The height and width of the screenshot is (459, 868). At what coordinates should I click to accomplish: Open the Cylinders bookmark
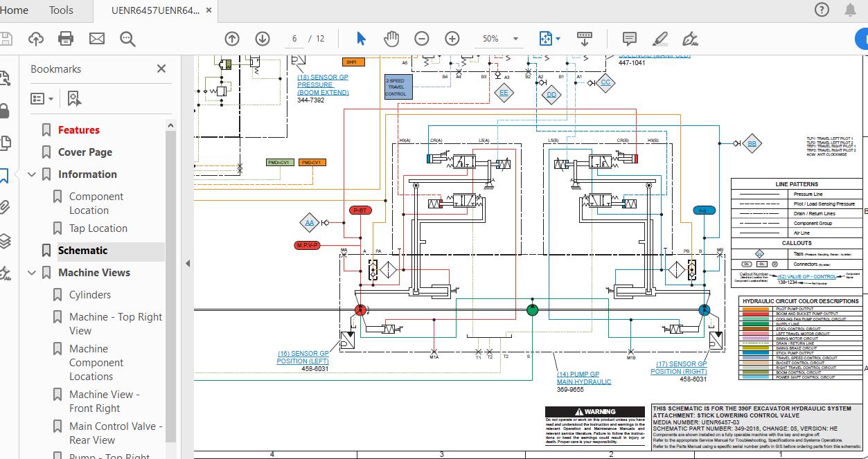[x=90, y=295]
